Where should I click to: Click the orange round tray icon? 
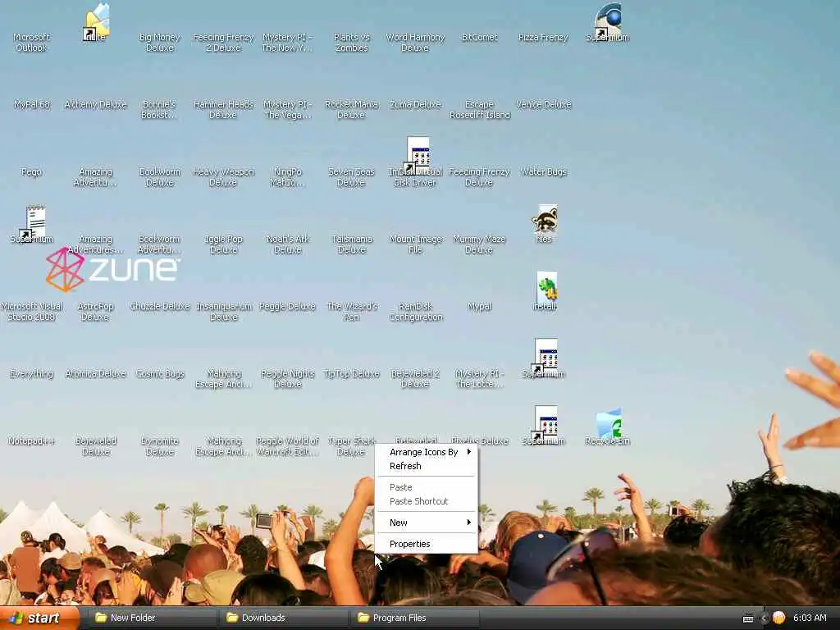tap(779, 618)
